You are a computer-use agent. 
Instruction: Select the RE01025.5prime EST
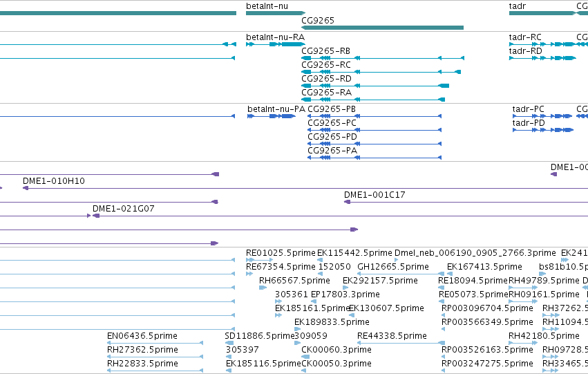(260, 260)
